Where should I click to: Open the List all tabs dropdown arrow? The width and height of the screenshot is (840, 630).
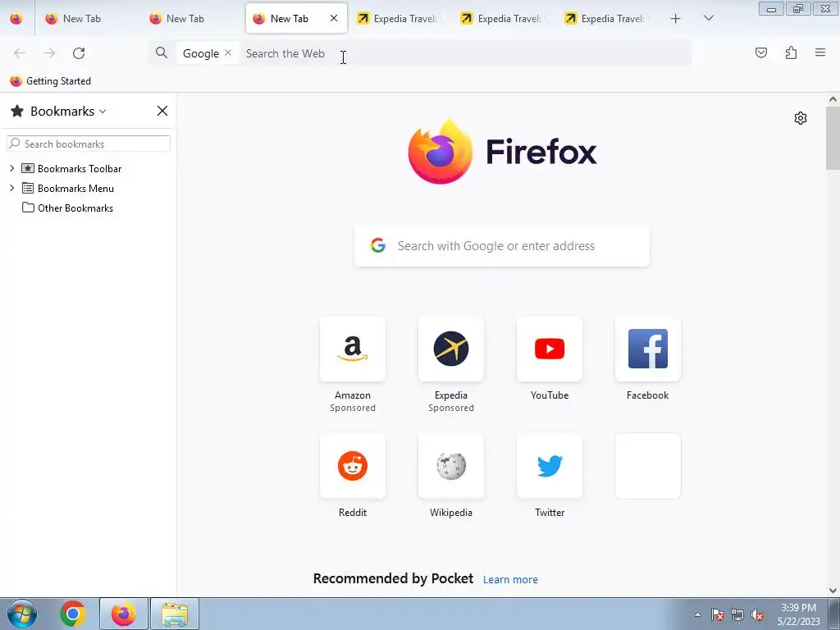point(708,18)
